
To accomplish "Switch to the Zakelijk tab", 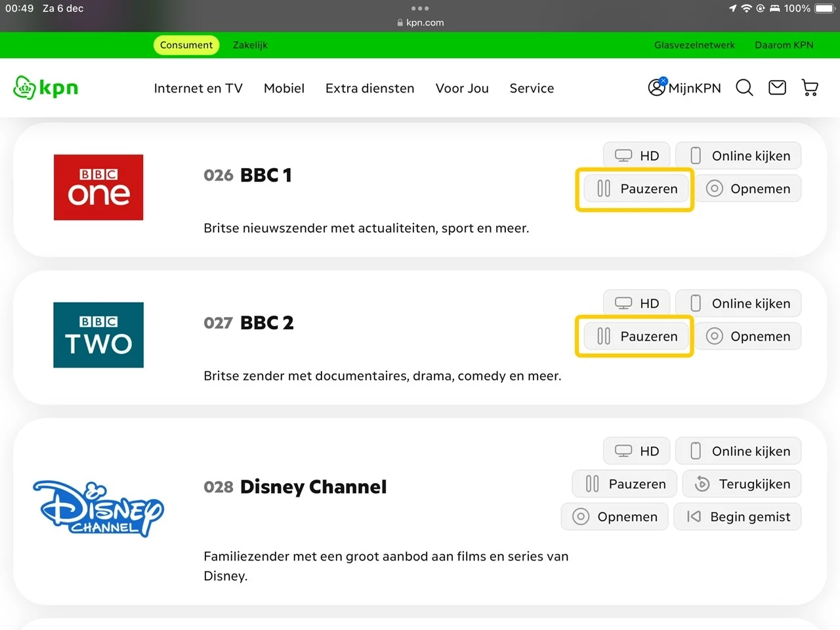I will click(x=250, y=45).
